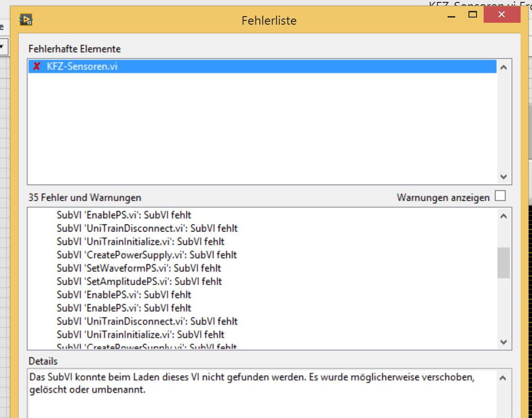532x418 pixels.
Task: Click the up arrow of the Details scrollbar
Action: [x=503, y=378]
